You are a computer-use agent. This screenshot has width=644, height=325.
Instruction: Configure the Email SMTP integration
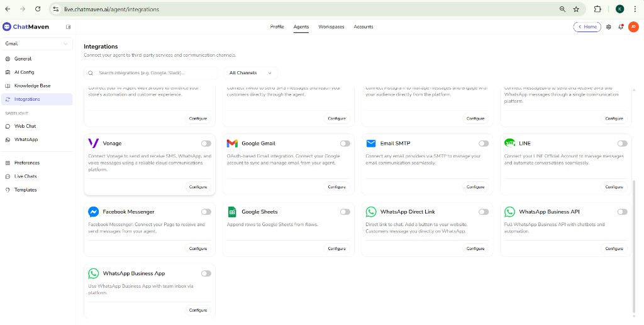[475, 187]
